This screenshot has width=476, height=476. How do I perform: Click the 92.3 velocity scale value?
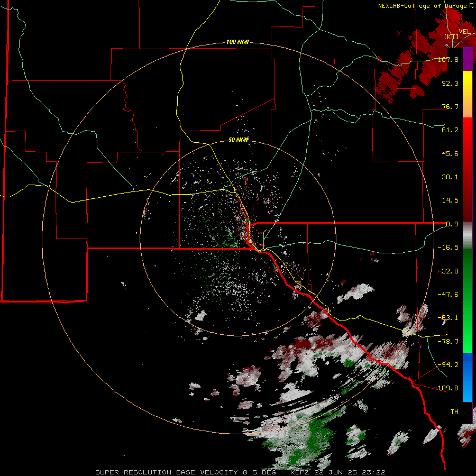(x=450, y=83)
